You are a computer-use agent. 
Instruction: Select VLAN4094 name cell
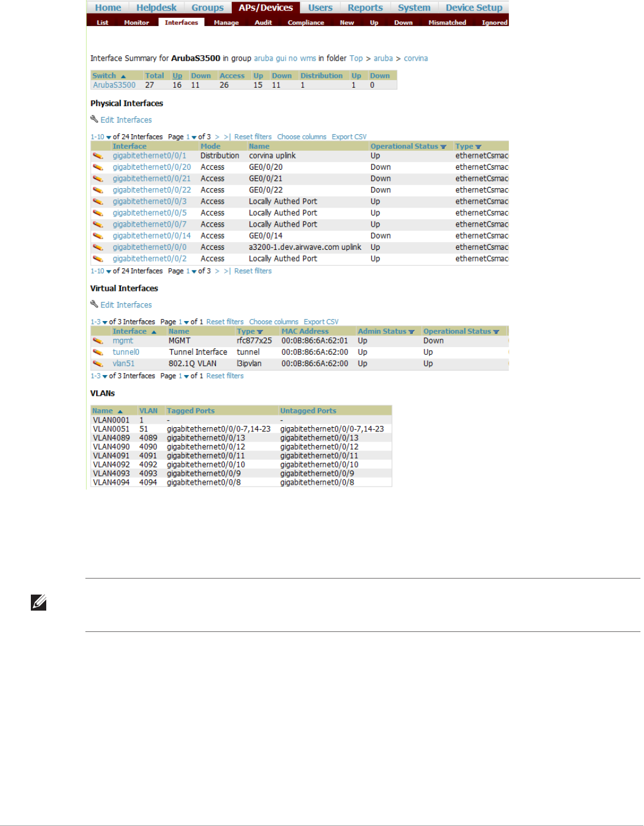111,482
